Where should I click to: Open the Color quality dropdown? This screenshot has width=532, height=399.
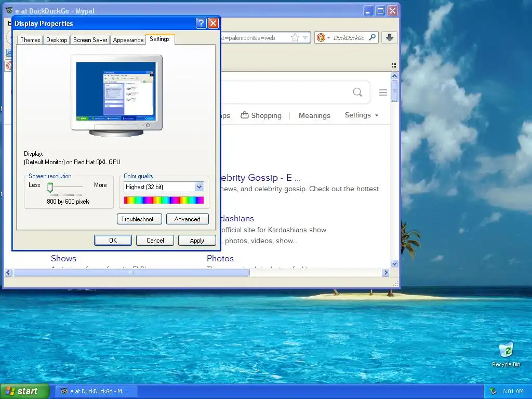click(x=199, y=187)
